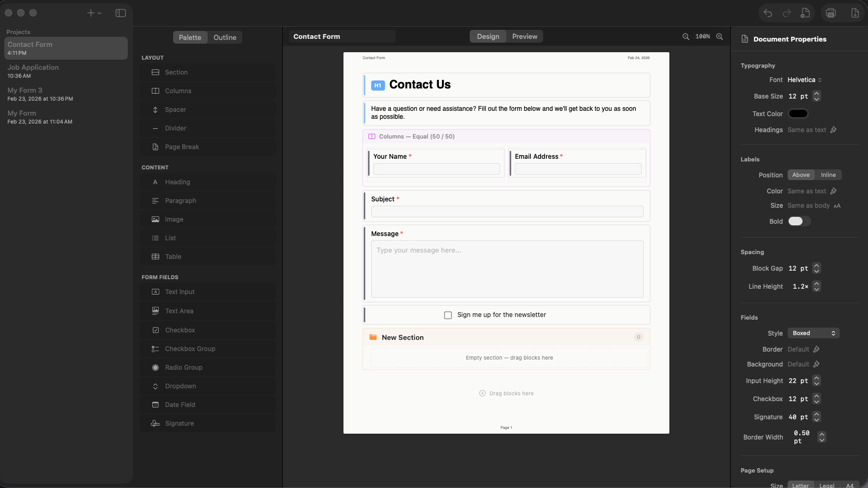Open the Font dropdown showing Helvetica
Viewport: 868px width, 488px height.
[804, 79]
